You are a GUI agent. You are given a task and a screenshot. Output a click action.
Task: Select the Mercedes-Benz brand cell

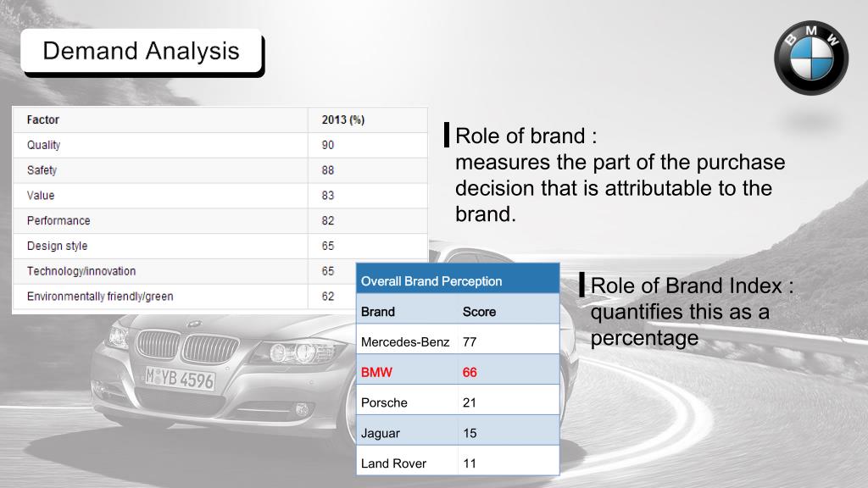pyautogui.click(x=408, y=339)
